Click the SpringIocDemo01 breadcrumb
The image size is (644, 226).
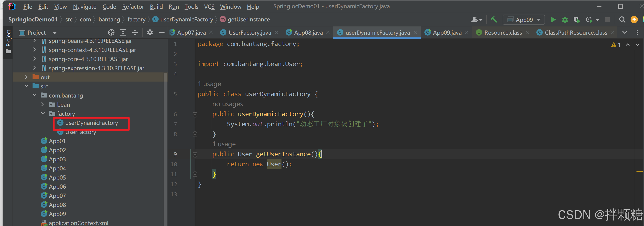(x=33, y=20)
